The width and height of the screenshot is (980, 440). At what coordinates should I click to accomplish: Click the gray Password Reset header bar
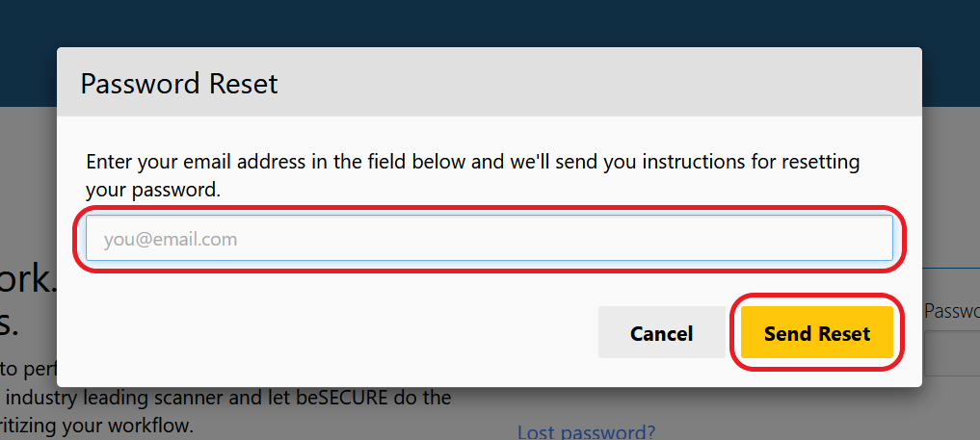(489, 82)
